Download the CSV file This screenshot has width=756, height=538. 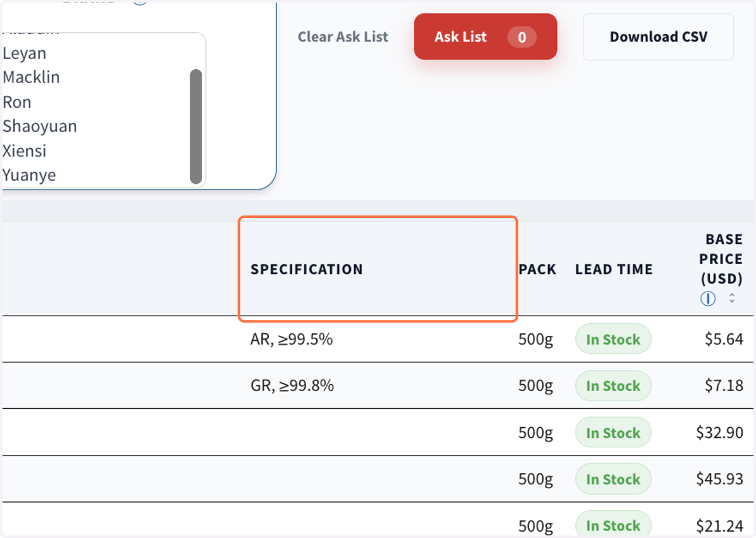[658, 37]
